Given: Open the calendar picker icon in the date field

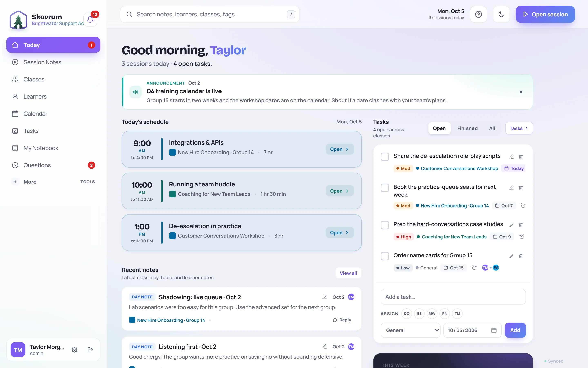Looking at the screenshot, I should coord(494,330).
